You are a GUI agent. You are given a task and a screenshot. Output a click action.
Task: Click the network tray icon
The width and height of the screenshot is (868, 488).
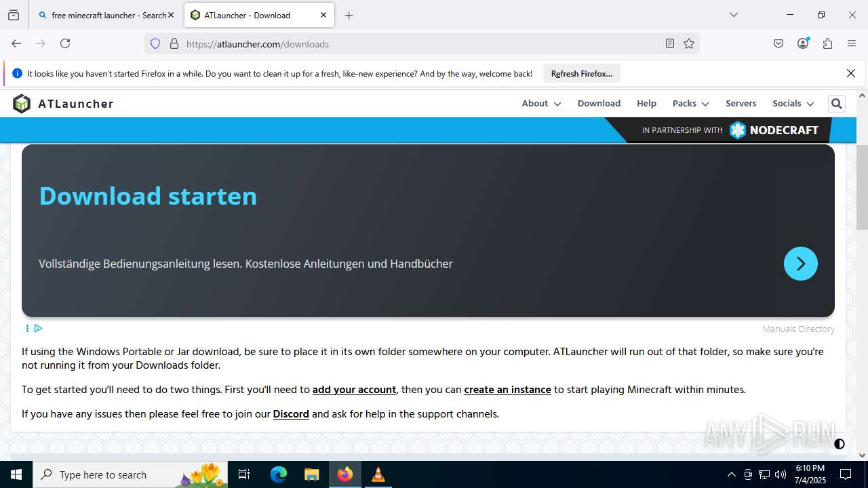pyautogui.click(x=764, y=474)
